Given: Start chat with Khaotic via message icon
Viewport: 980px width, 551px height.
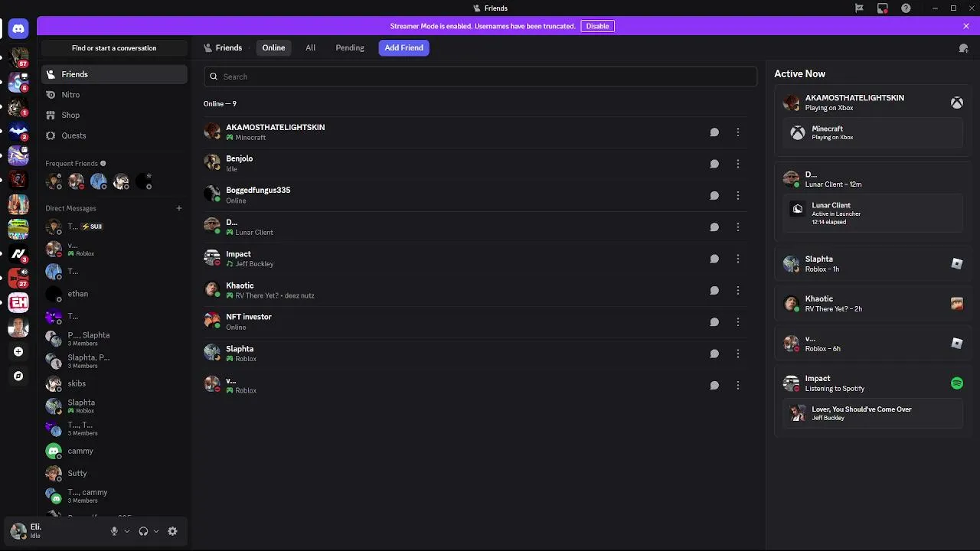Looking at the screenshot, I should [x=714, y=290].
